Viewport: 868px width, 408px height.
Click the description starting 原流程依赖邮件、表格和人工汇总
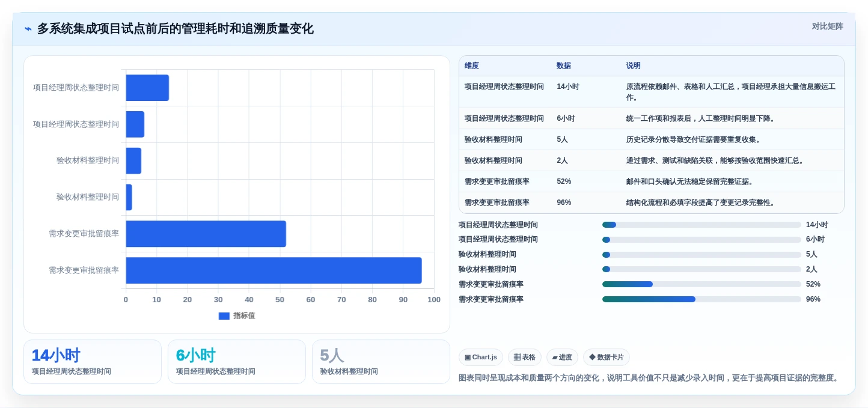point(731,92)
